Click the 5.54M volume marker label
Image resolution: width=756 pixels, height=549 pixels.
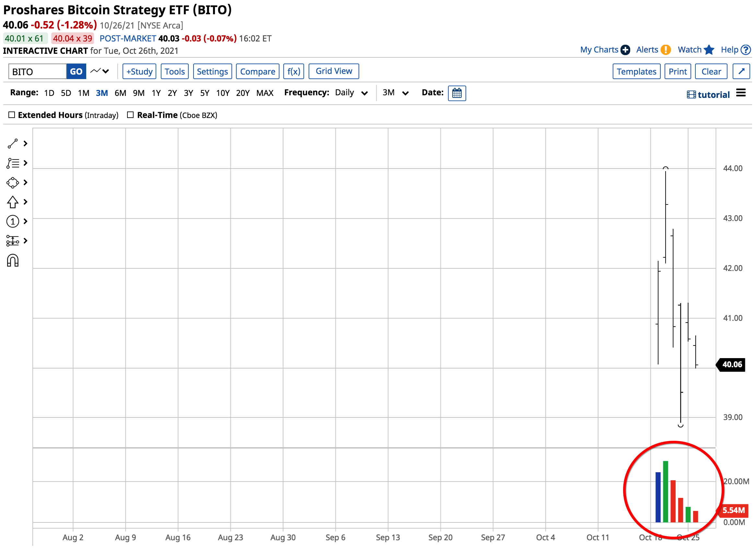click(x=733, y=510)
